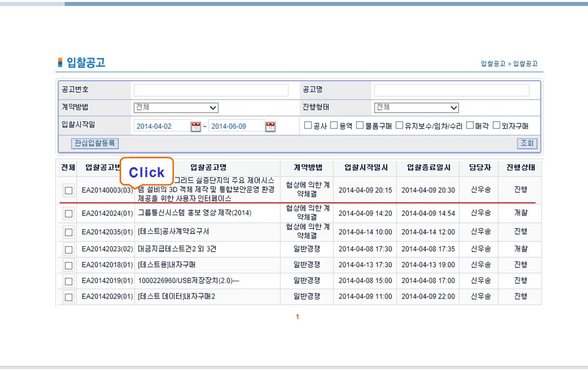588x371 pixels.
Task: Click the 입찰시작일시 column header
Action: click(366, 168)
